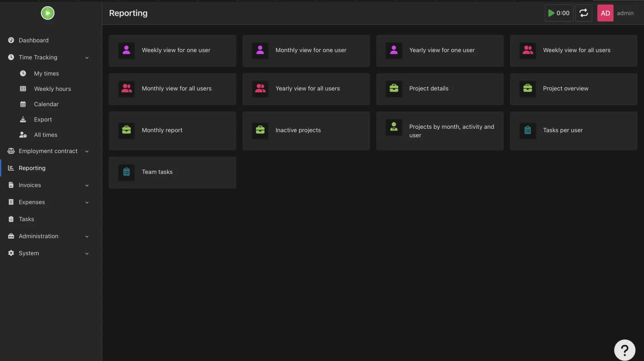Screen dimensions: 644x361
Task: Click the green play logo in sidebar
Action: pyautogui.click(x=48, y=13)
